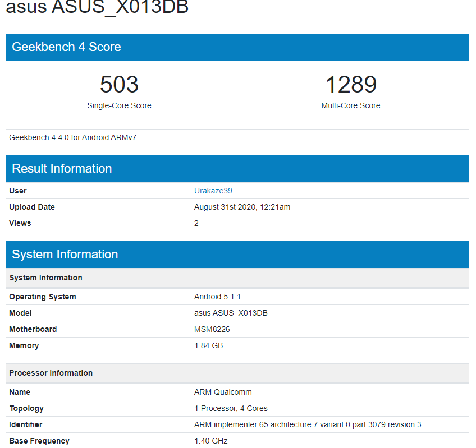The width and height of the screenshot is (476, 448).
Task: Select the topology value 1 Processor, 4 Cores
Action: pos(231,409)
